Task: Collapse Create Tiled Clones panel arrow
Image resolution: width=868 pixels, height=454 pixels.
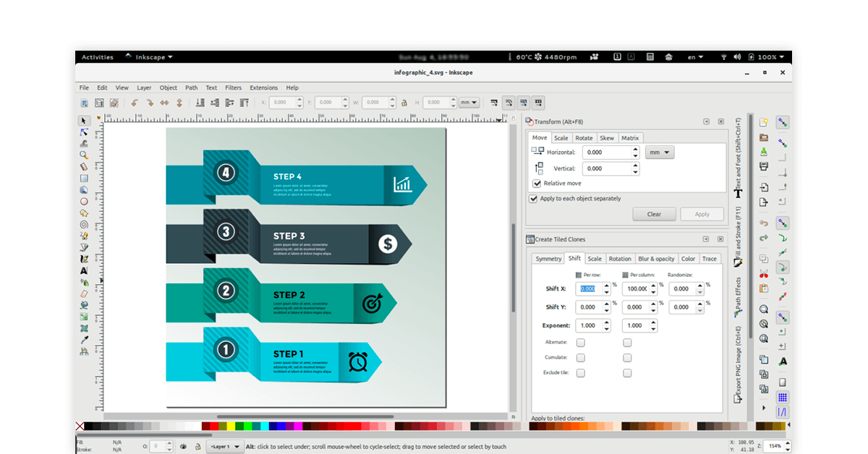Action: [x=705, y=239]
